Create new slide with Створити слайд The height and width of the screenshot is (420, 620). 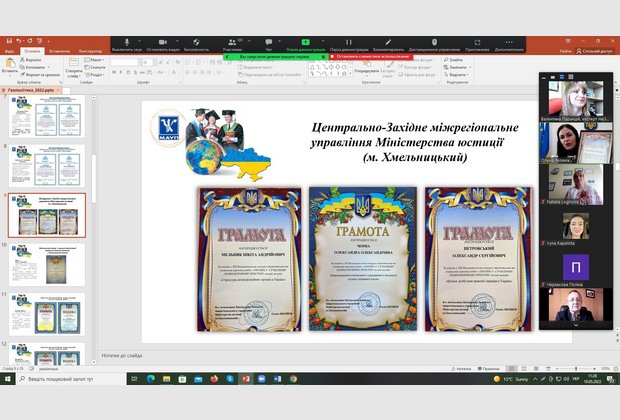pyautogui.click(x=74, y=68)
